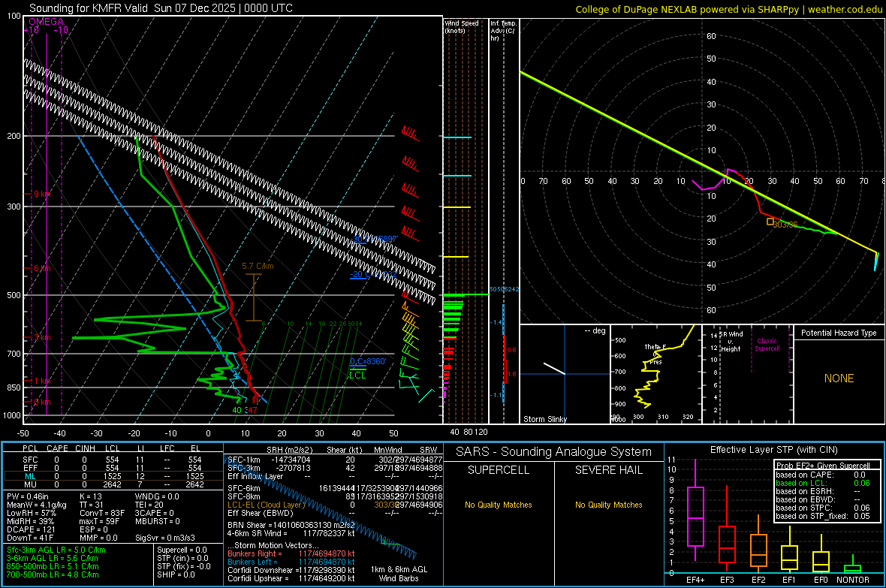Screen dimensions: 886x588
Task: Select the MU parcel row
Action: (x=113, y=484)
